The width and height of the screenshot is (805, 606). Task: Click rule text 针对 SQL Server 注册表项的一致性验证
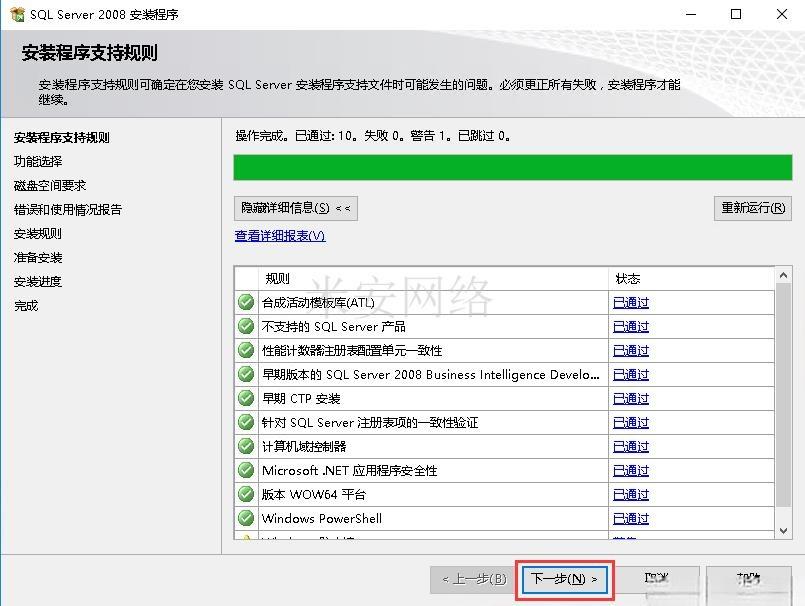370,423
